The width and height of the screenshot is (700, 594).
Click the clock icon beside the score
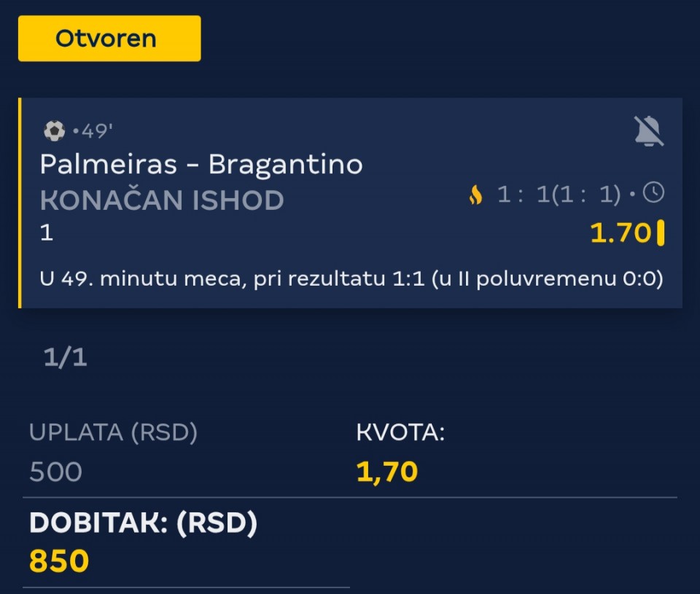coord(656,193)
